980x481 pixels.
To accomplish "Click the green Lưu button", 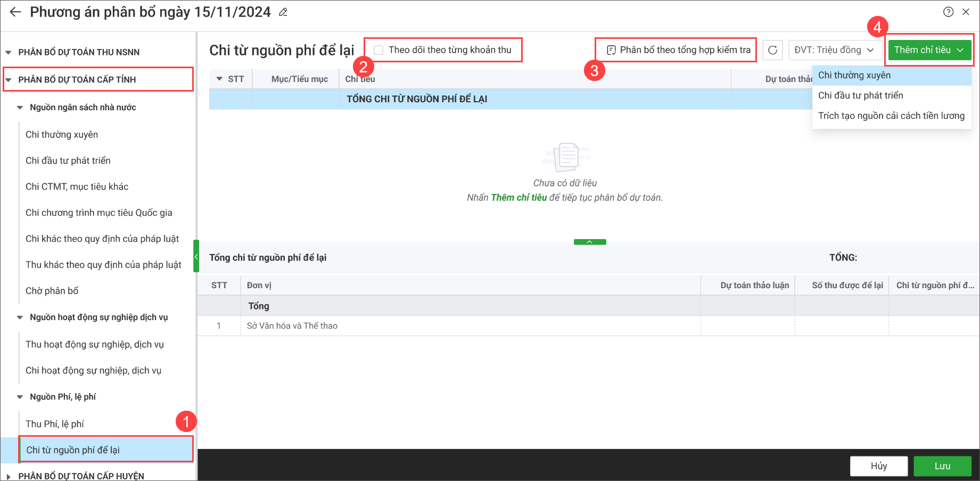I will 942,466.
